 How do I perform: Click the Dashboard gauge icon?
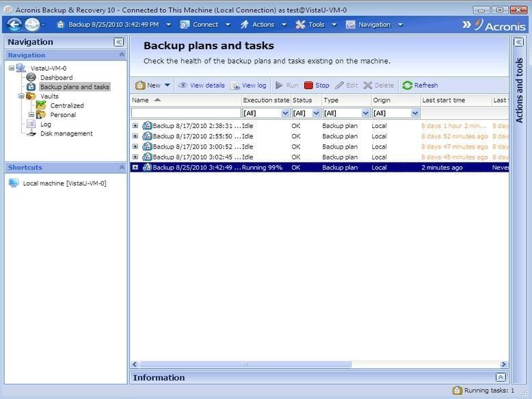31,77
